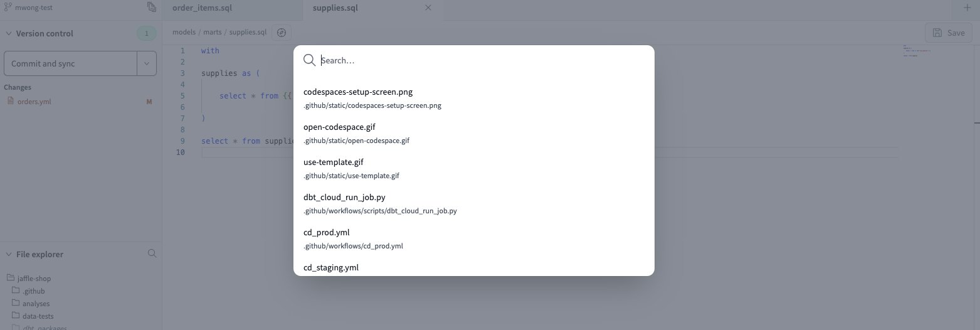980x330 pixels.
Task: Click the file explorer search magnifier icon
Action: point(152,254)
